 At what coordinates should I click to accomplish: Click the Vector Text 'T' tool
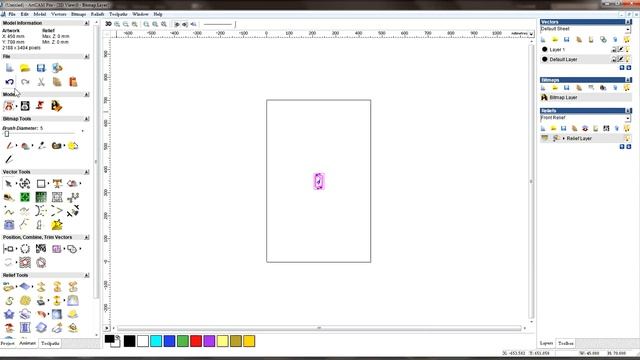pos(57,184)
